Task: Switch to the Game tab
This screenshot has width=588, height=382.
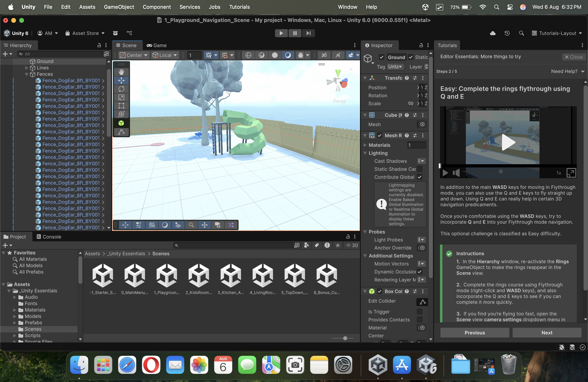Action: coord(157,45)
